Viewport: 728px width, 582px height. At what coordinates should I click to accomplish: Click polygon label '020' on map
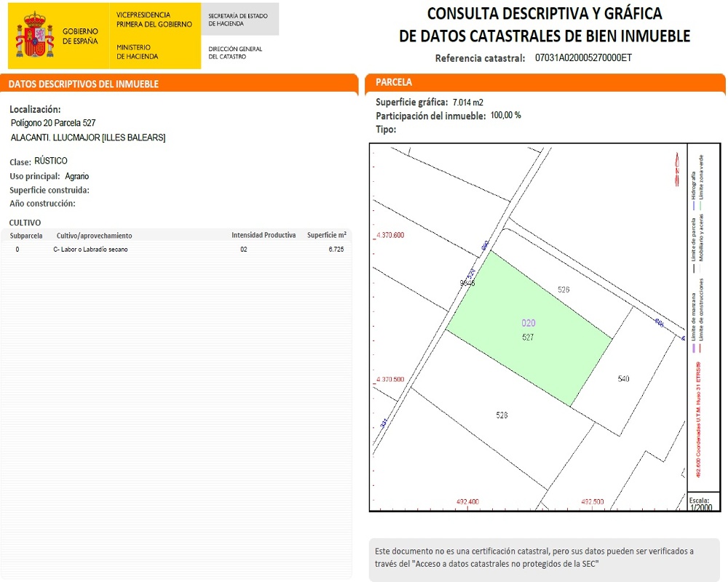(529, 323)
